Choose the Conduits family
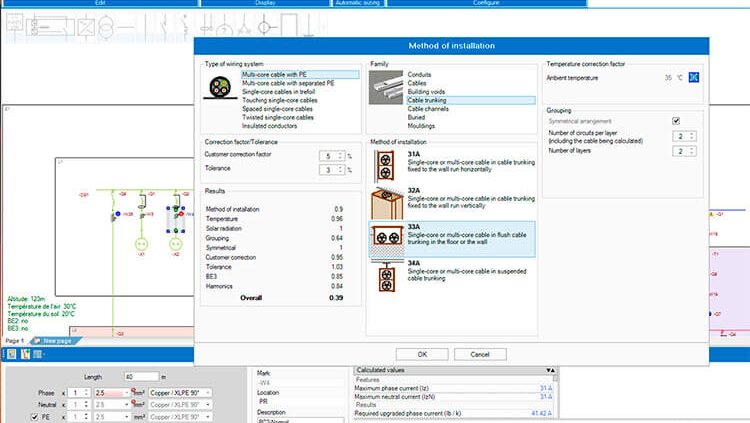The height and width of the screenshot is (423, 750). point(419,75)
